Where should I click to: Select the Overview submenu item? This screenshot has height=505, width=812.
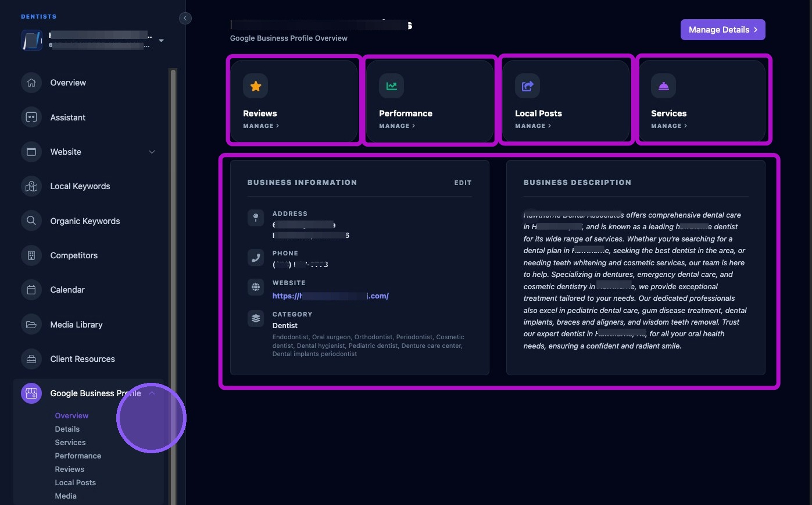click(x=71, y=415)
